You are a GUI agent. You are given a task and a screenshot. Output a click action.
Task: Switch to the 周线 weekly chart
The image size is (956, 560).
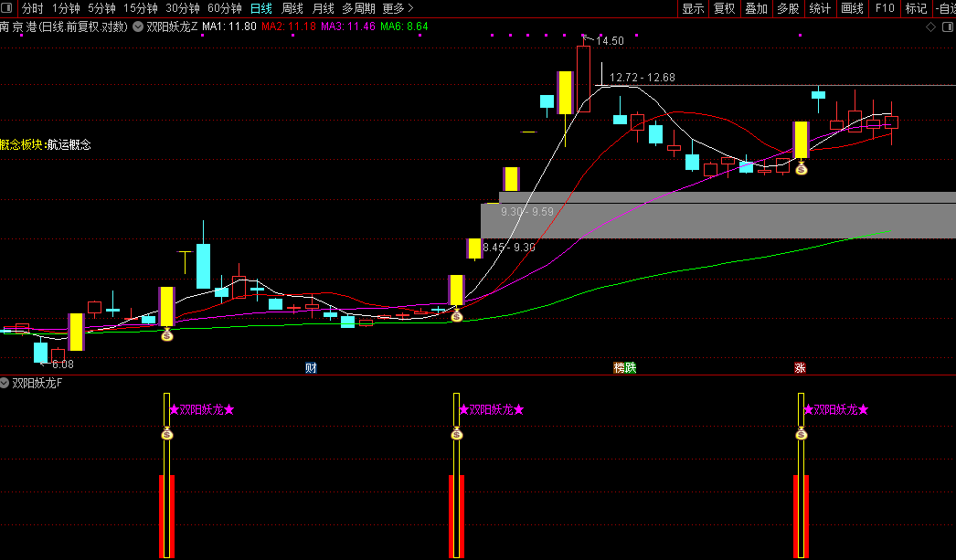click(292, 8)
